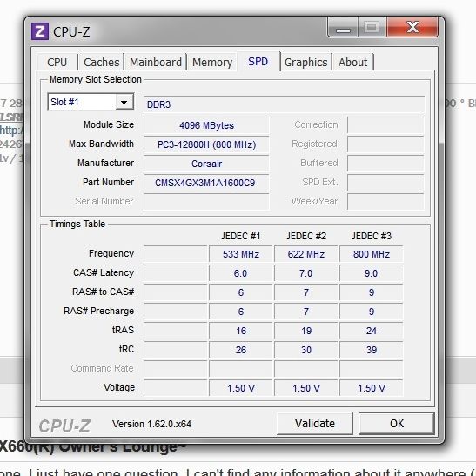This screenshot has height=476, width=476.
Task: Click the Version 1.62.0.x64 label
Action: click(x=151, y=424)
